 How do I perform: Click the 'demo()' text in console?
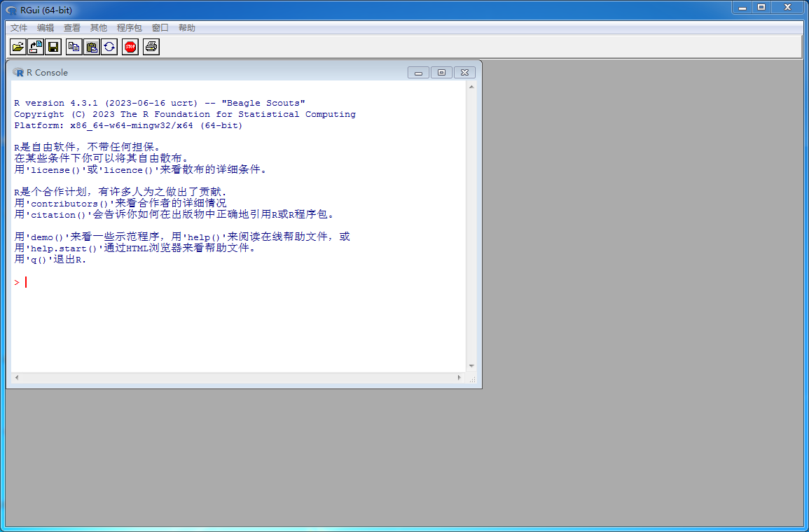(48, 237)
